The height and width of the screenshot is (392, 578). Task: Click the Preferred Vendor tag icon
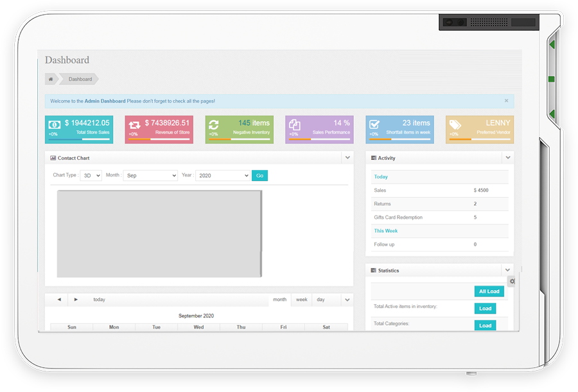pos(455,124)
